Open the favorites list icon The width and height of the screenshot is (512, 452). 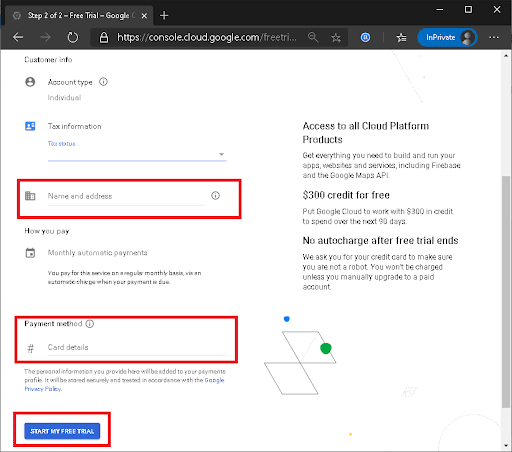401,37
